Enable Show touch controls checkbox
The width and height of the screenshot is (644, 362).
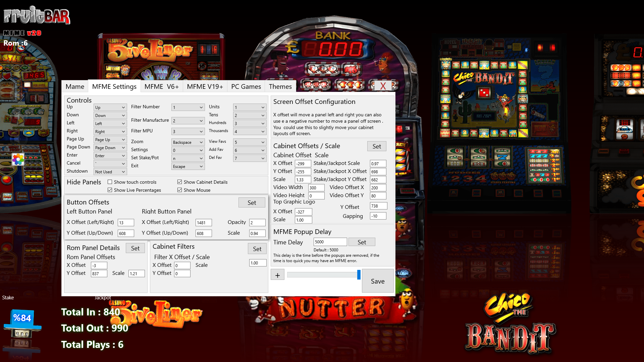point(110,182)
